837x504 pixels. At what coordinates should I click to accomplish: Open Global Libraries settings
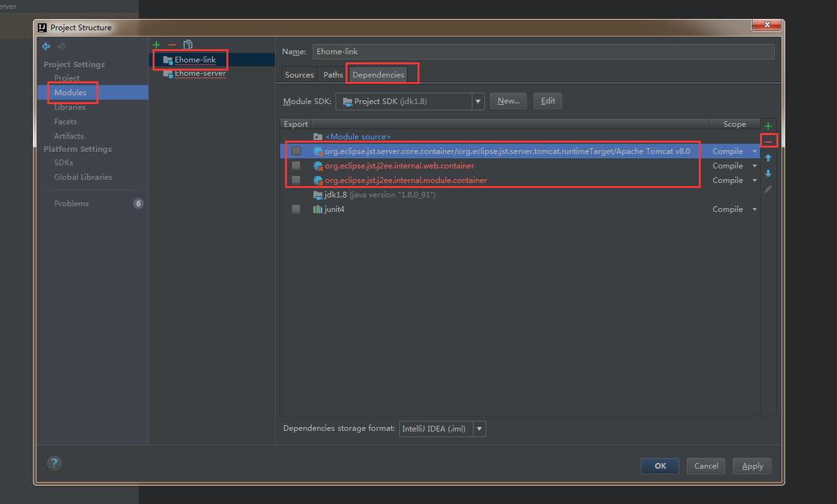tap(83, 177)
